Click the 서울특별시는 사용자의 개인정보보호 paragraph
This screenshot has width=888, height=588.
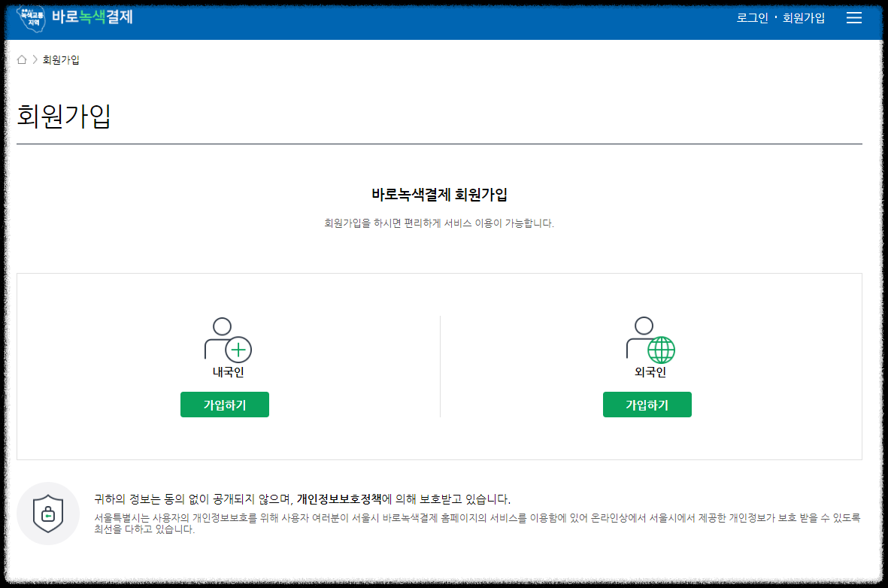point(477,523)
